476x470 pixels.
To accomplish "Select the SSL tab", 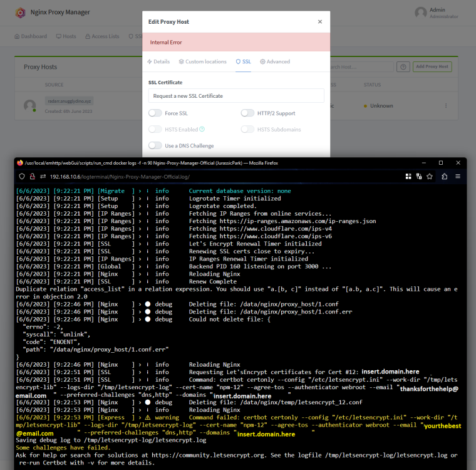I will (244, 61).
